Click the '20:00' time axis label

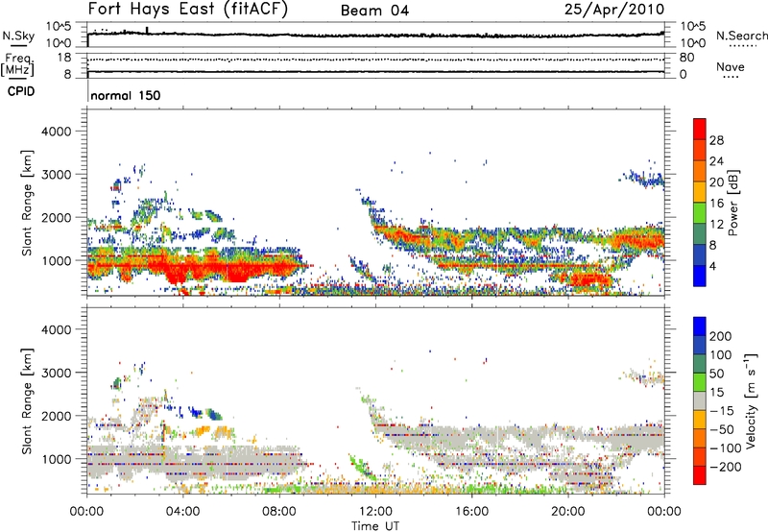coord(567,512)
